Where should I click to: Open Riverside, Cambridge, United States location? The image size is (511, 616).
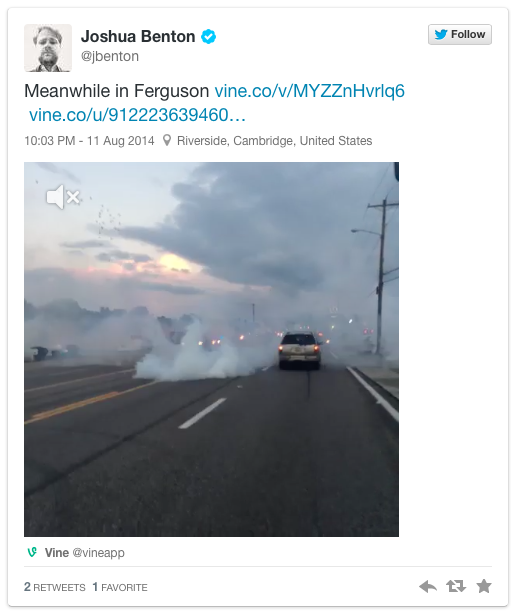pos(275,141)
